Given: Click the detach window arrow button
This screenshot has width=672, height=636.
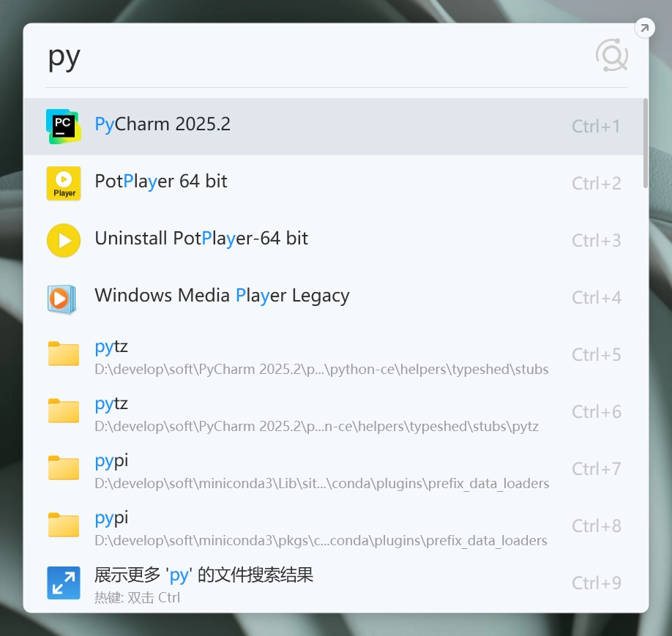Looking at the screenshot, I should tap(644, 29).
